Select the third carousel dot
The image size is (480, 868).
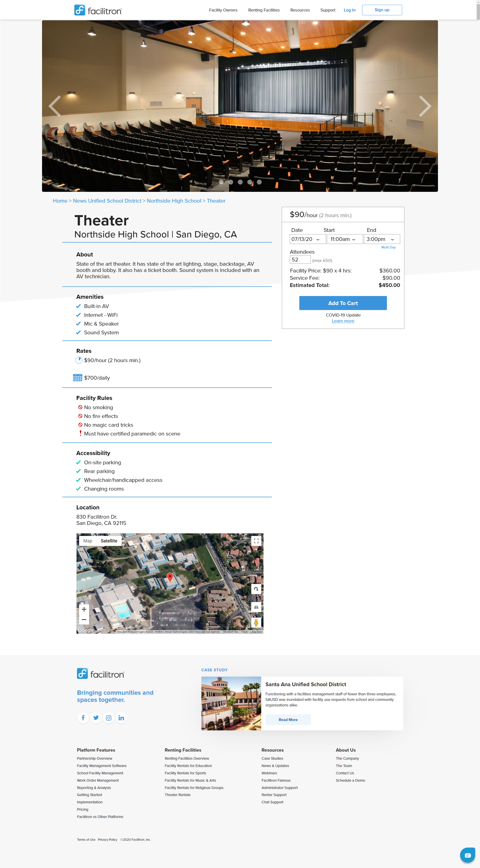(x=240, y=182)
